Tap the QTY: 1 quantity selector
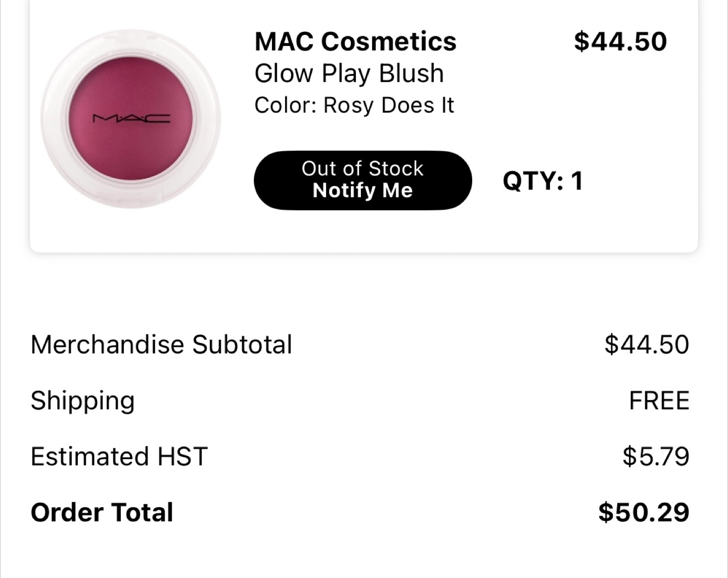The image size is (728, 578). pyautogui.click(x=543, y=181)
